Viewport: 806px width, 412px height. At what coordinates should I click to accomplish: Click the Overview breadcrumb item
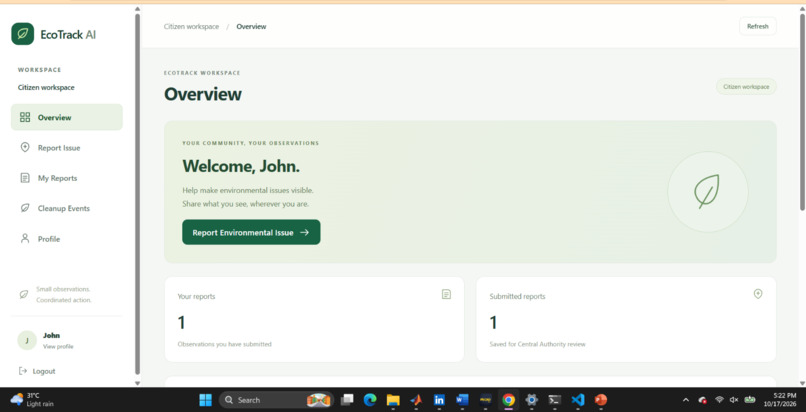coord(251,27)
